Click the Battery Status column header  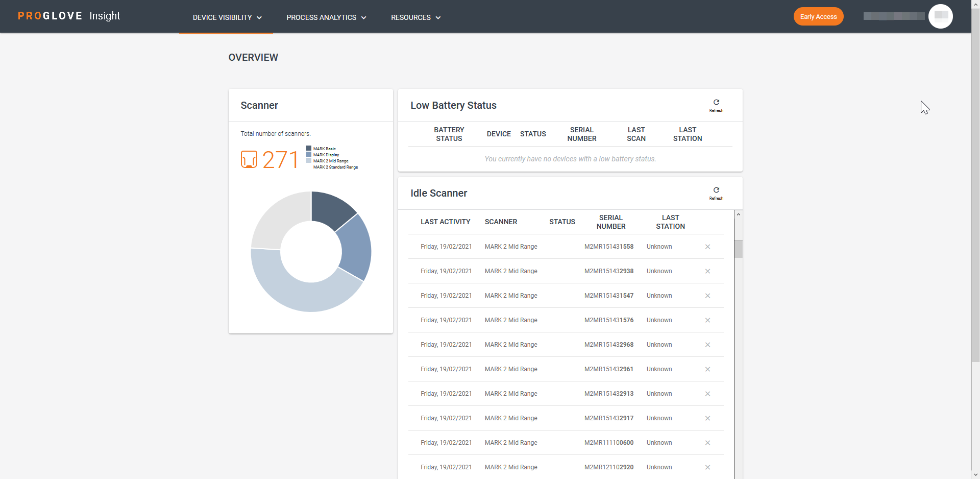[x=449, y=134]
